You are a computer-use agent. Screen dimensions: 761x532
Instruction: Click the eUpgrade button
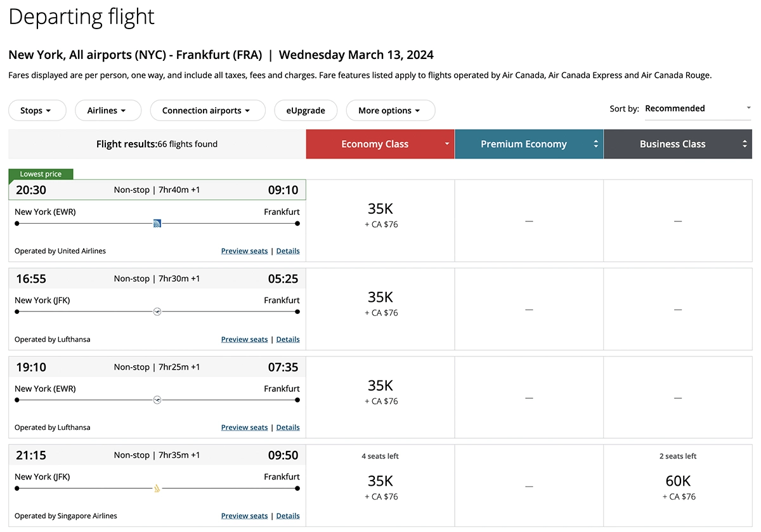click(x=306, y=110)
